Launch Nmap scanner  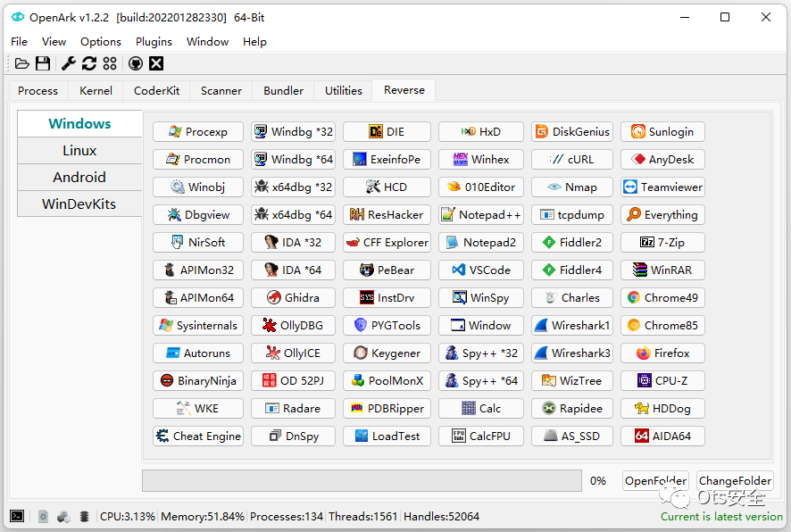coord(572,187)
